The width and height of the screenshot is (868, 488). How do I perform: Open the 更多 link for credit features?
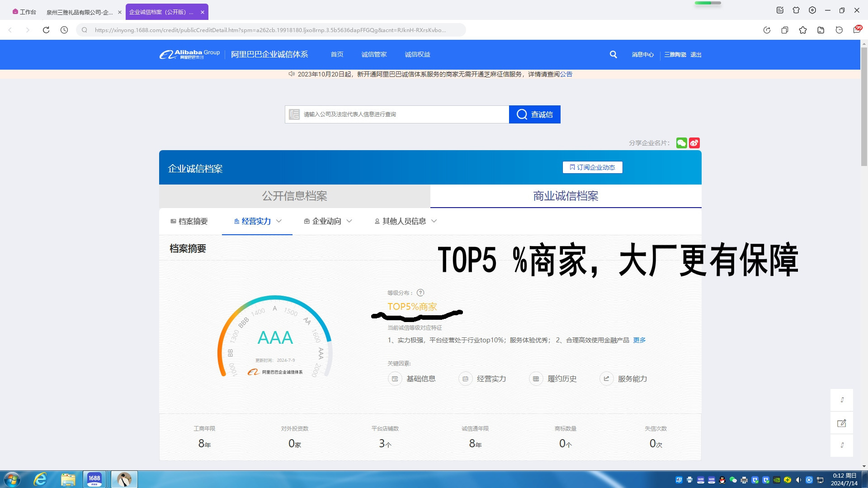click(x=639, y=340)
